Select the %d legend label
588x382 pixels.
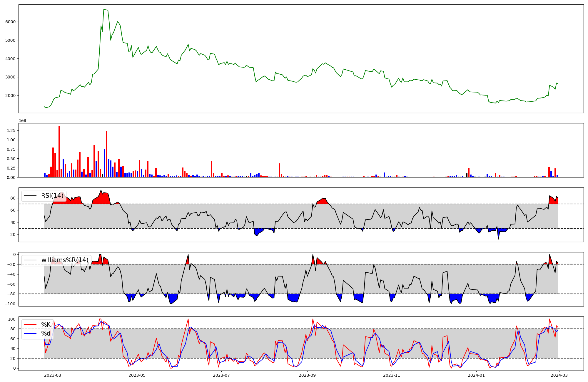click(x=46, y=334)
